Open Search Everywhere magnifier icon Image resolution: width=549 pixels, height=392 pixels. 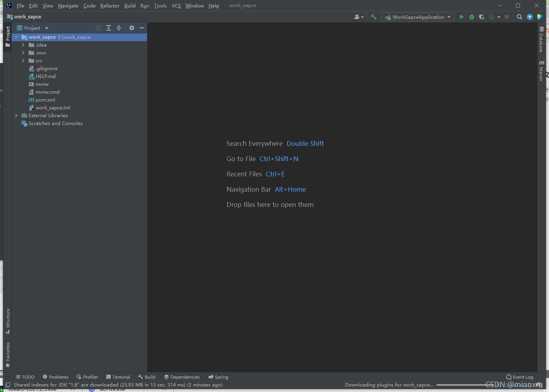tap(520, 17)
